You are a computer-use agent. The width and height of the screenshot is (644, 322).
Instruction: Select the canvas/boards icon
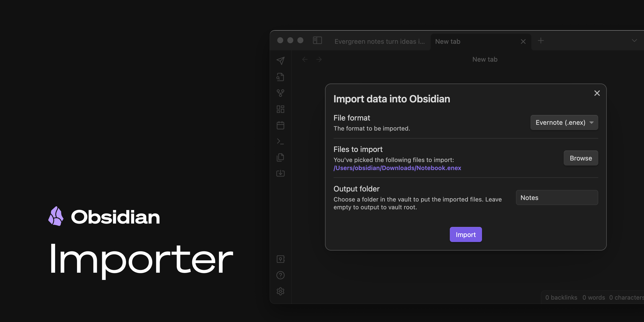click(281, 109)
